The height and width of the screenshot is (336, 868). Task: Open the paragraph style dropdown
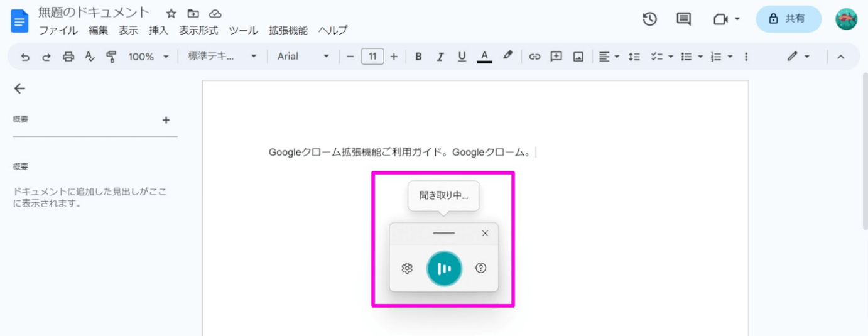(222, 57)
